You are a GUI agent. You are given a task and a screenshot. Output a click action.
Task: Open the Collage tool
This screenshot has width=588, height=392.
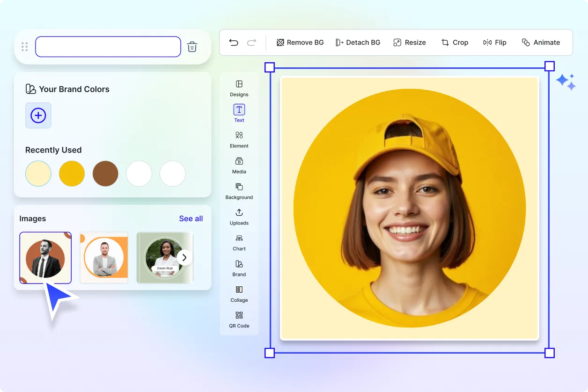pos(239,294)
